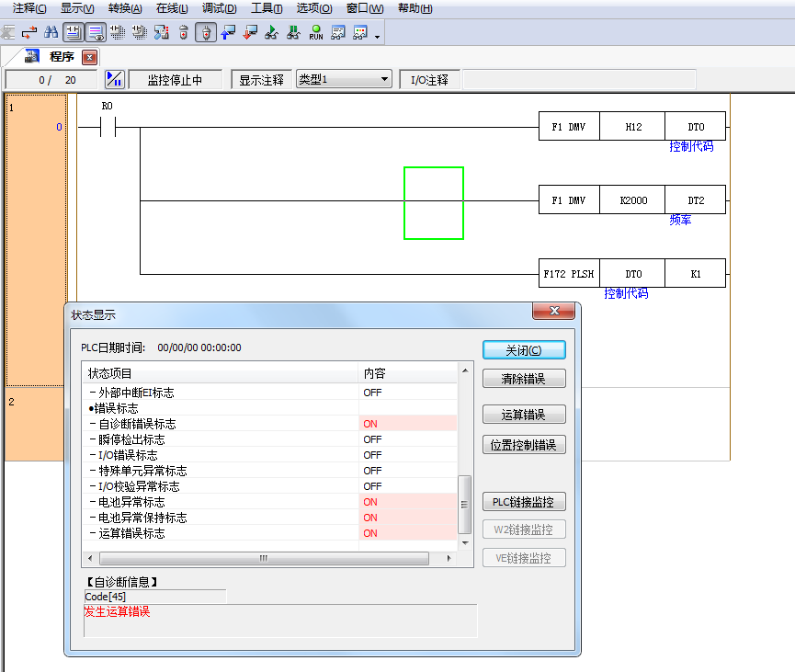The height and width of the screenshot is (672, 795).
Task: Click the status list horizontal scrollbar
Action: point(263,558)
